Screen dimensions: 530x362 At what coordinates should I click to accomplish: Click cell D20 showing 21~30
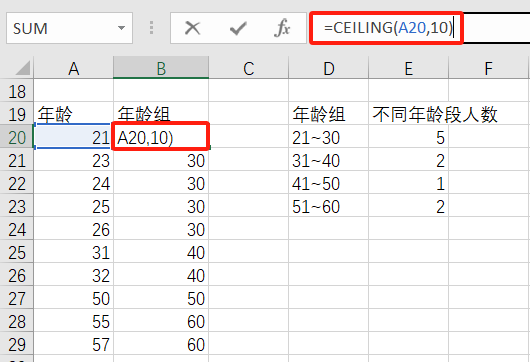click(x=329, y=136)
